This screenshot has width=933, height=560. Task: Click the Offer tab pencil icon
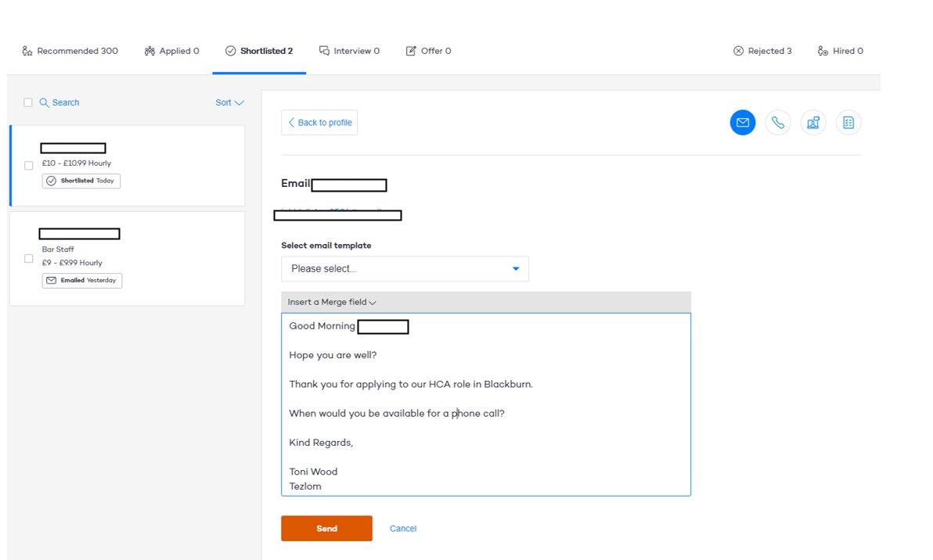(x=411, y=51)
